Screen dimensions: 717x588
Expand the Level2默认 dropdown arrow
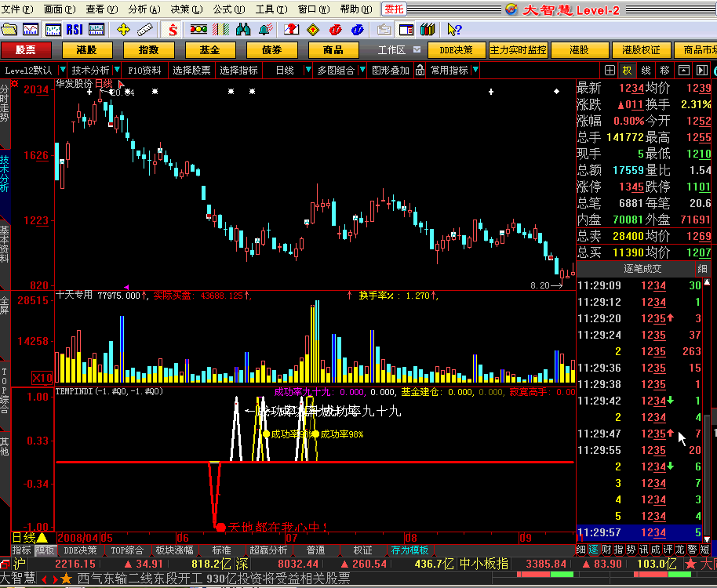(x=63, y=70)
